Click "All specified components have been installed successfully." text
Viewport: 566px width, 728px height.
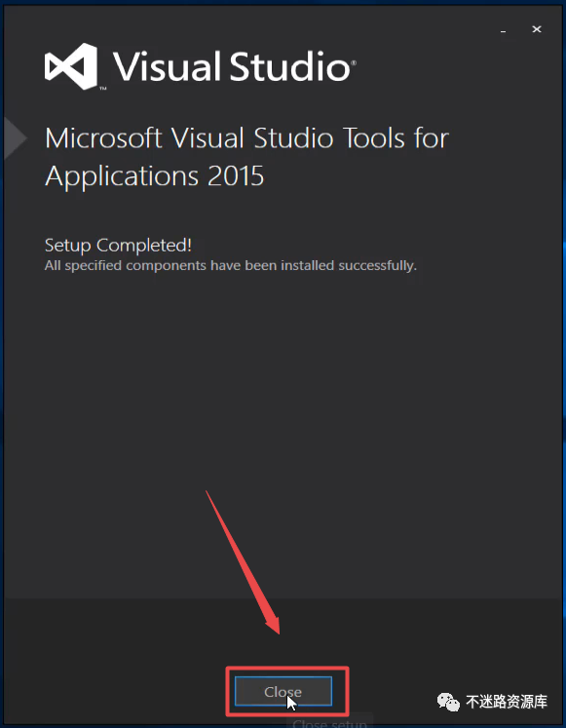[x=231, y=266]
